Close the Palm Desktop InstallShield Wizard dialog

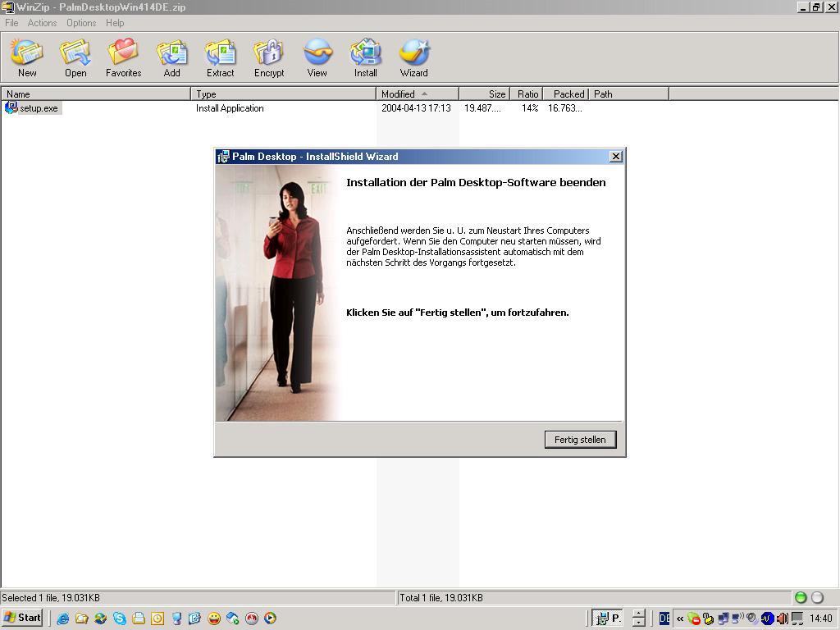[616, 156]
